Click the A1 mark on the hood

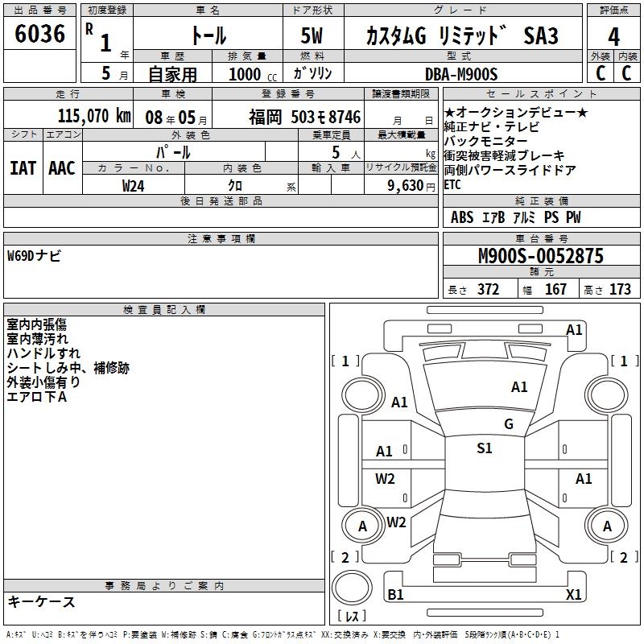point(519,387)
